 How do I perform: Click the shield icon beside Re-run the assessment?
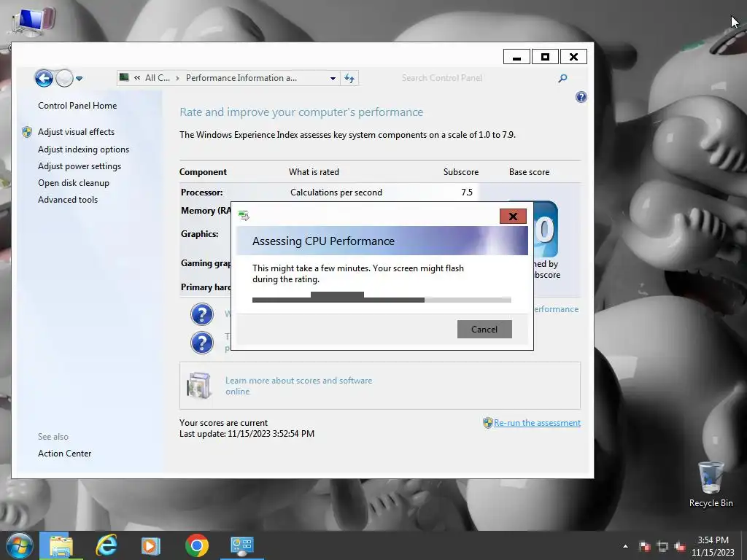click(x=488, y=423)
